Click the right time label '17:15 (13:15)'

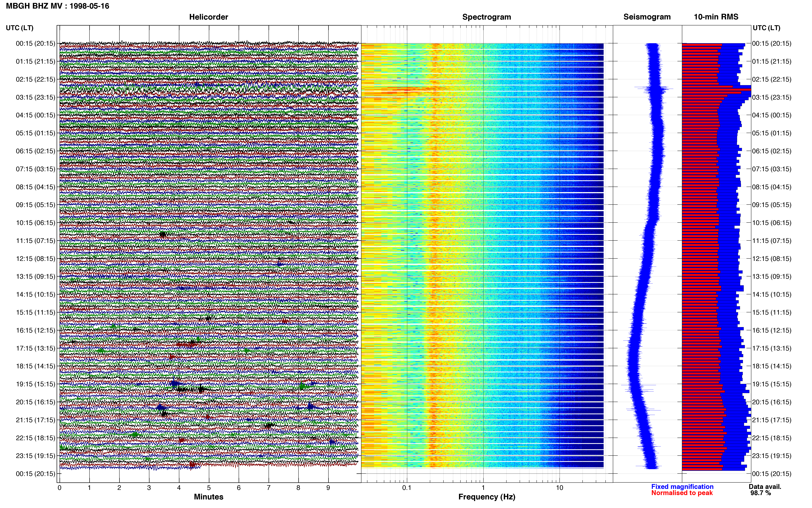(x=772, y=348)
